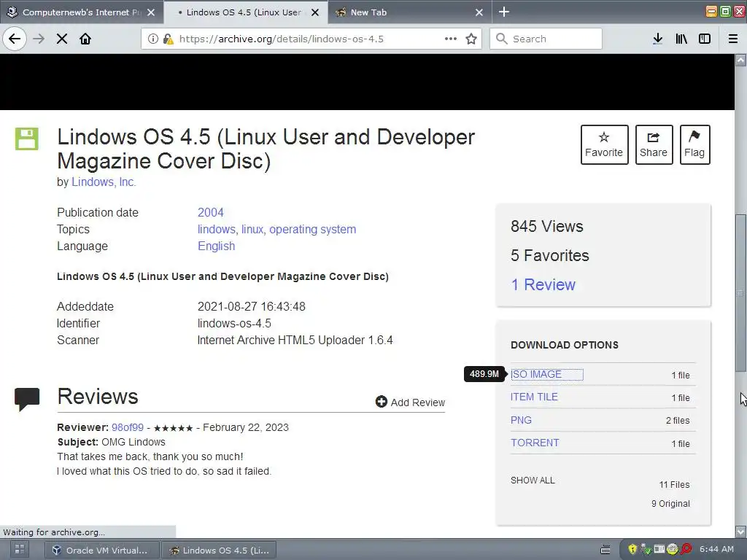This screenshot has width=747, height=560.
Task: Show all download files
Action: point(533,481)
